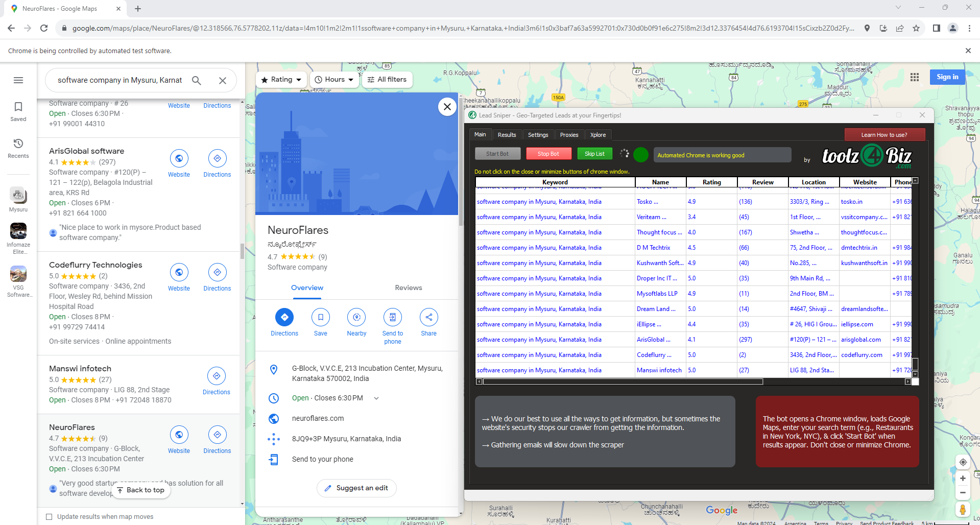Click Back to top button
980x525 pixels.
tap(141, 490)
